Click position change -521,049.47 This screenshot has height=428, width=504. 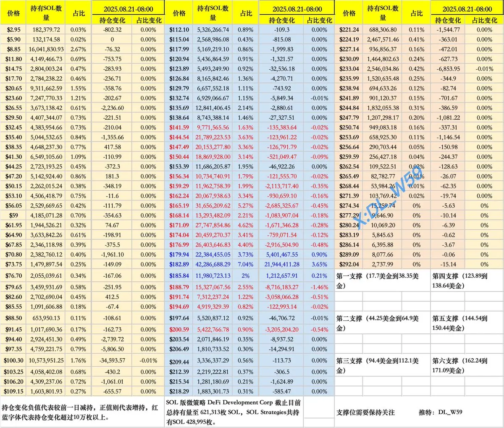[281, 157]
